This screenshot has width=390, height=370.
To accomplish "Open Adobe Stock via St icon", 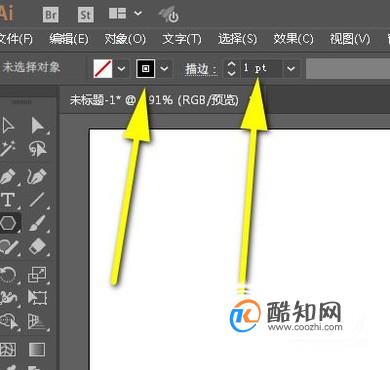I will click(x=86, y=15).
